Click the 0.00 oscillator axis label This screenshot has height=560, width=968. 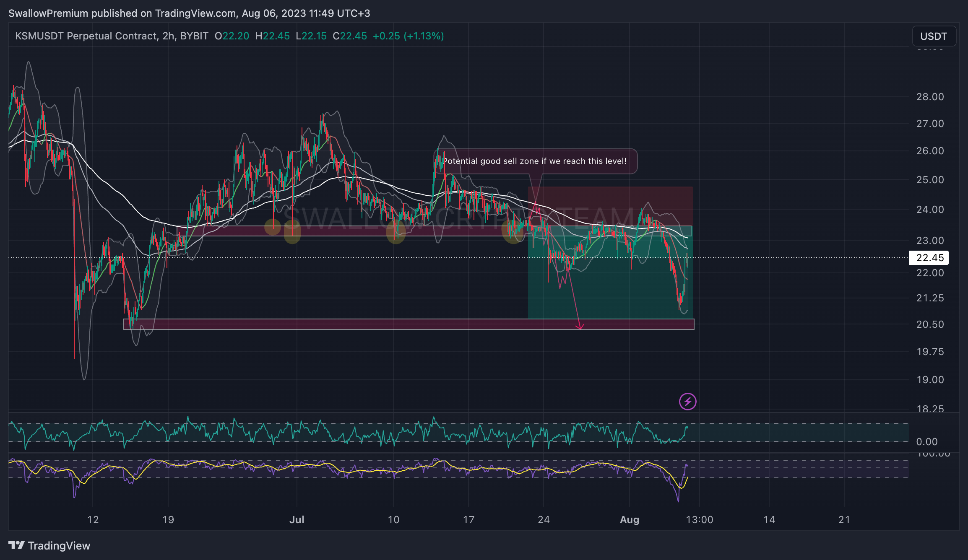pos(926,441)
